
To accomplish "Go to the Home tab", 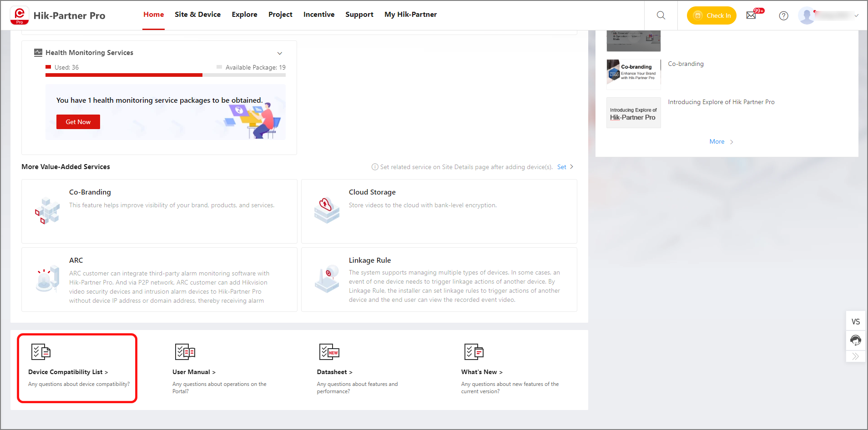I will click(x=154, y=15).
